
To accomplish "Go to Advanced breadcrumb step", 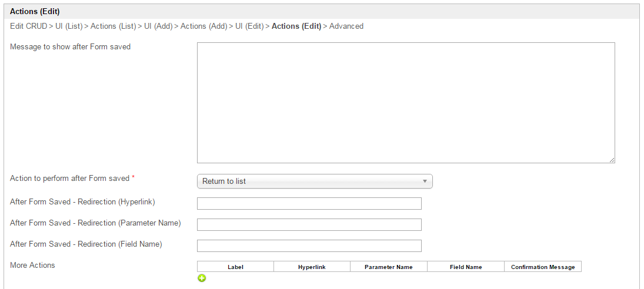I will (x=346, y=26).
